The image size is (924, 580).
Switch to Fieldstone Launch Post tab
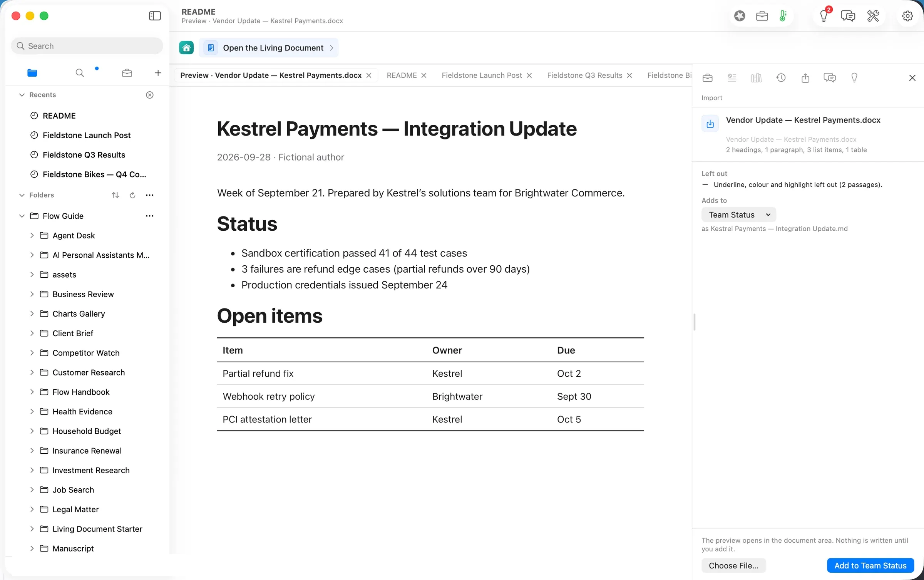coord(482,75)
